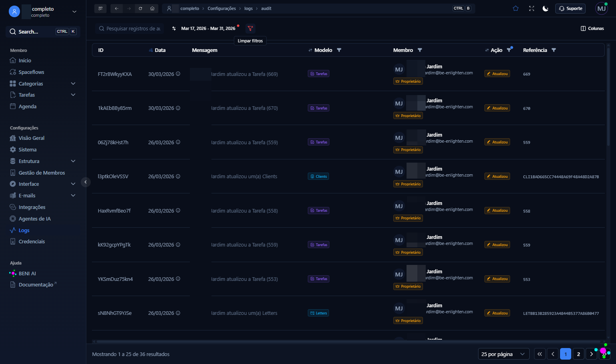Image resolution: width=616 pixels, height=364 pixels.
Task: Click the date info icon for row FT2rBWkyyKXA
Action: point(178,74)
